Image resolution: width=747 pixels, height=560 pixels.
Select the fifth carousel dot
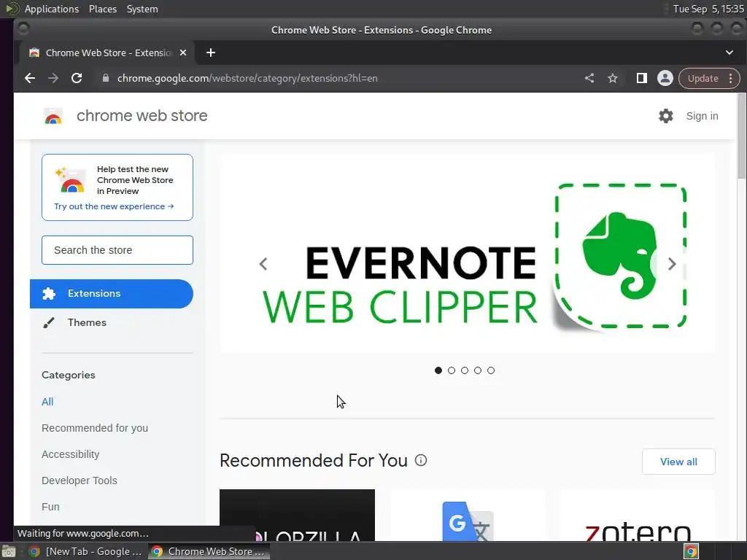pyautogui.click(x=491, y=370)
